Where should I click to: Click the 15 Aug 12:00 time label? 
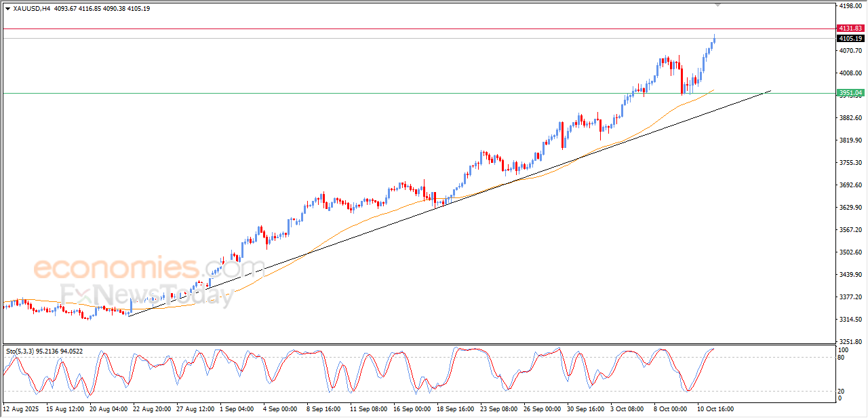coord(65,409)
